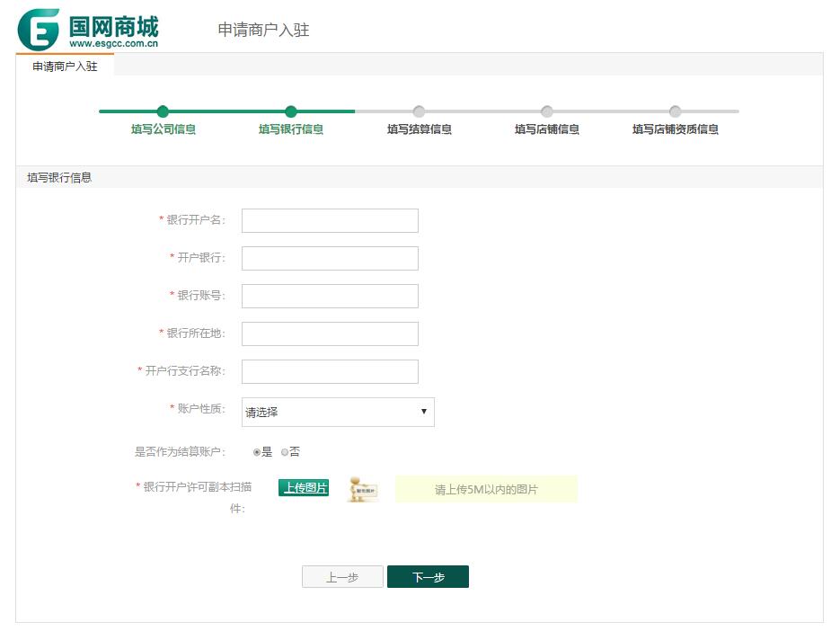
Task: Focus the 银行所在地 input field
Action: pos(330,334)
